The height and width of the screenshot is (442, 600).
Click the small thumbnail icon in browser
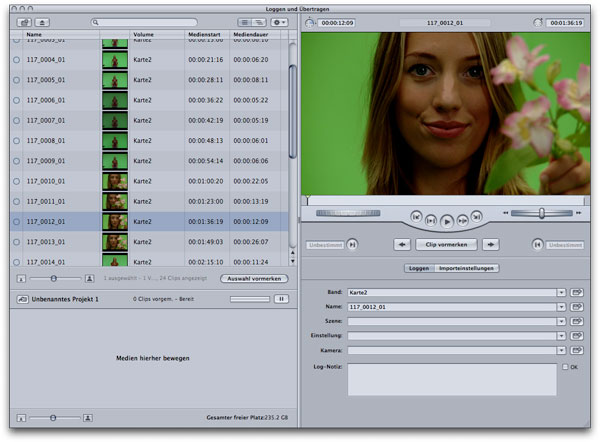pos(21,279)
